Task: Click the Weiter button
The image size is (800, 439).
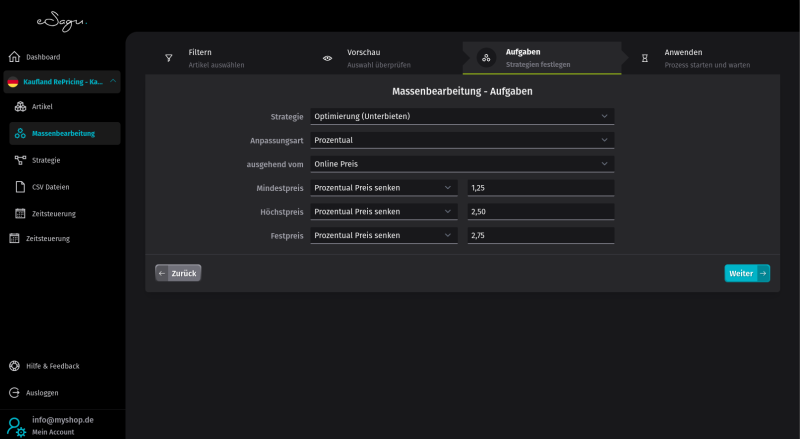Action: point(747,273)
